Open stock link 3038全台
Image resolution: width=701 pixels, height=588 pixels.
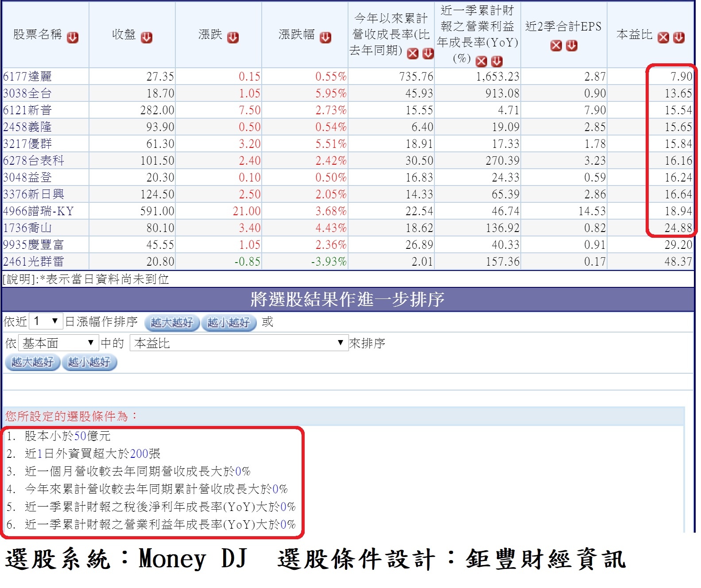click(27, 93)
